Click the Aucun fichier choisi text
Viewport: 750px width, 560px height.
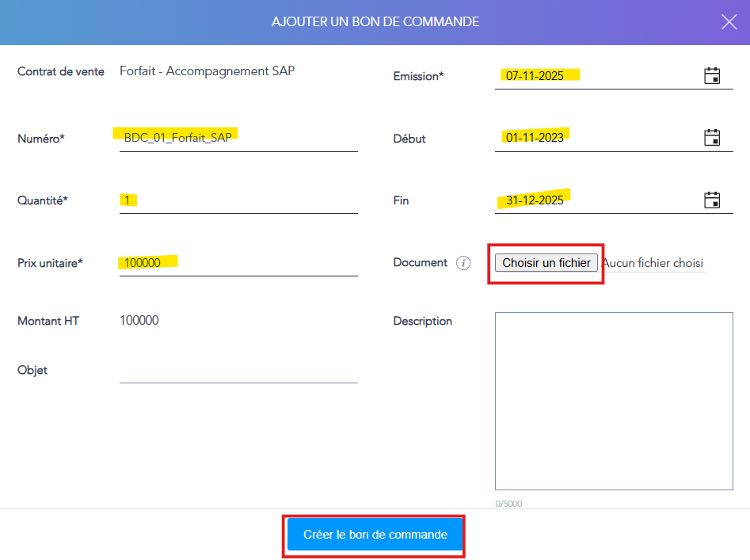[x=653, y=263]
